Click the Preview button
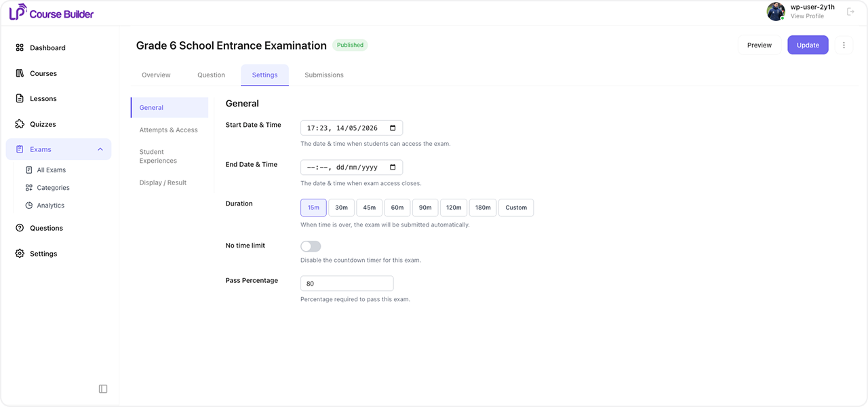The height and width of the screenshot is (407, 868). coord(759,45)
